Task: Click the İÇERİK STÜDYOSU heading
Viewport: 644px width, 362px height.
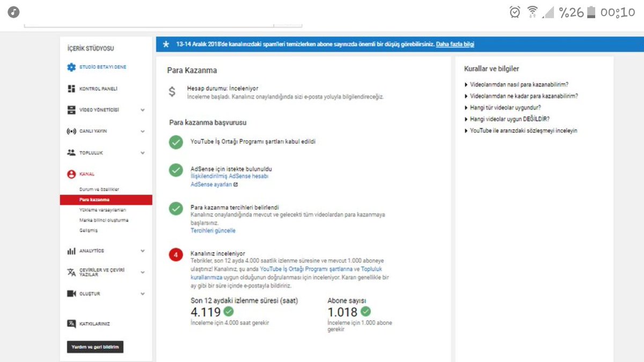Action: coord(91,48)
